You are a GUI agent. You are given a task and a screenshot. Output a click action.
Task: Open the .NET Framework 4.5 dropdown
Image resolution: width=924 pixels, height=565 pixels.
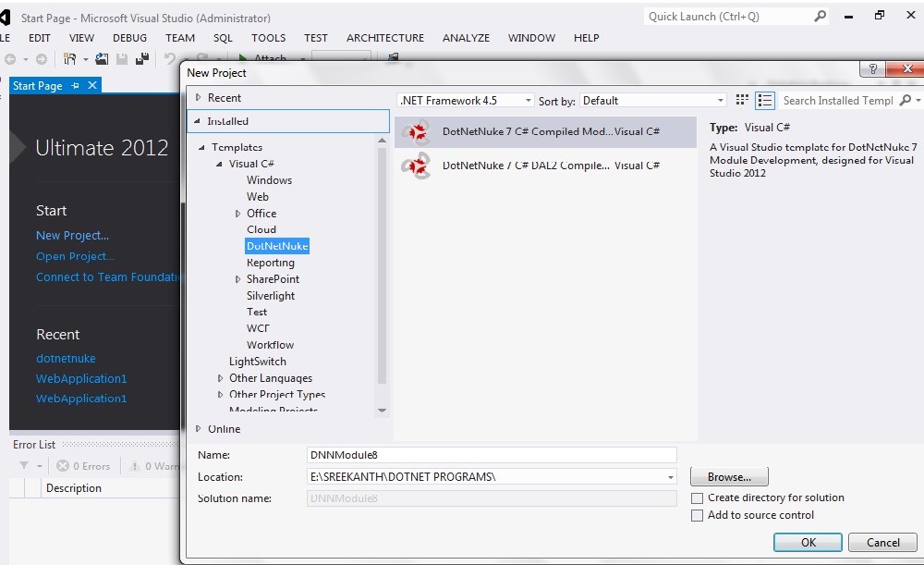pos(466,100)
